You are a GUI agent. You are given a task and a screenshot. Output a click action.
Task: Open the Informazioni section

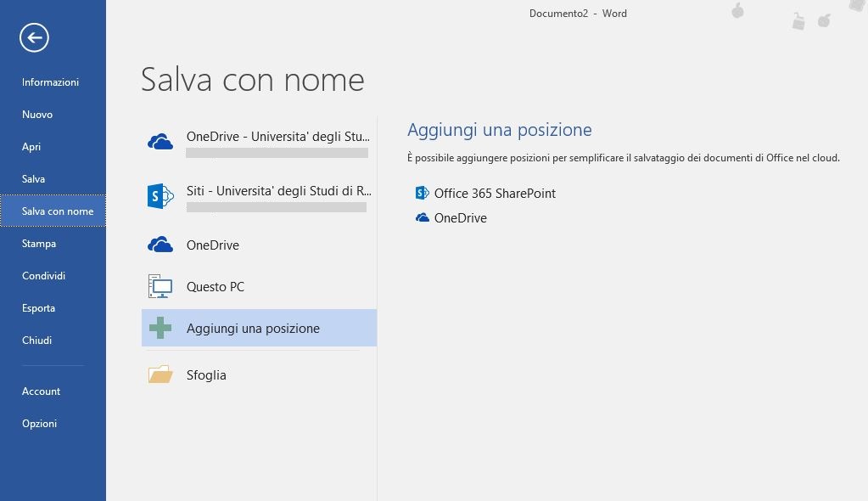click(50, 82)
